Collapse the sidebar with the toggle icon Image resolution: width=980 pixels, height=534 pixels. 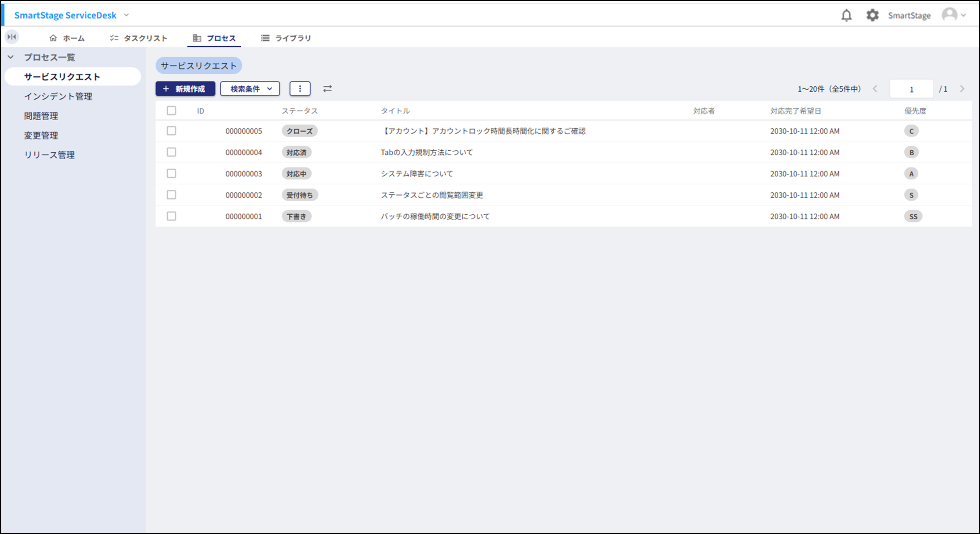[x=12, y=37]
